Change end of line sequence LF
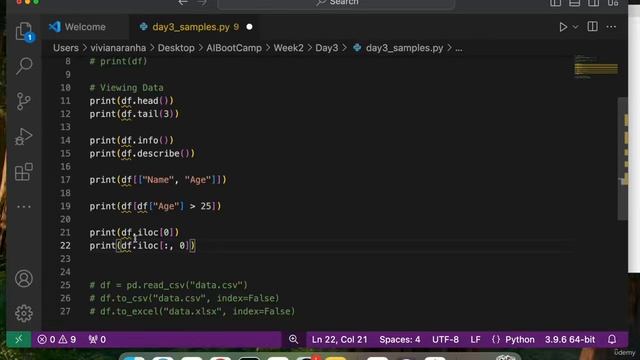 [x=475, y=340]
